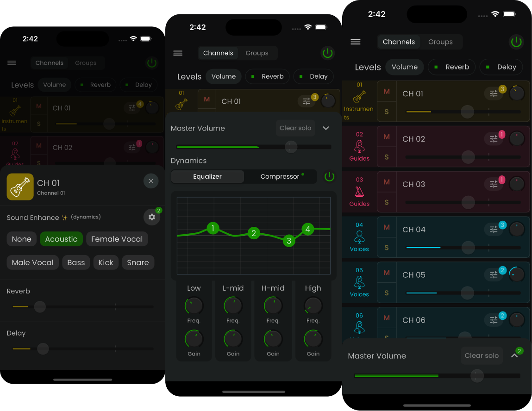Open the hamburger navigation menu

point(356,42)
